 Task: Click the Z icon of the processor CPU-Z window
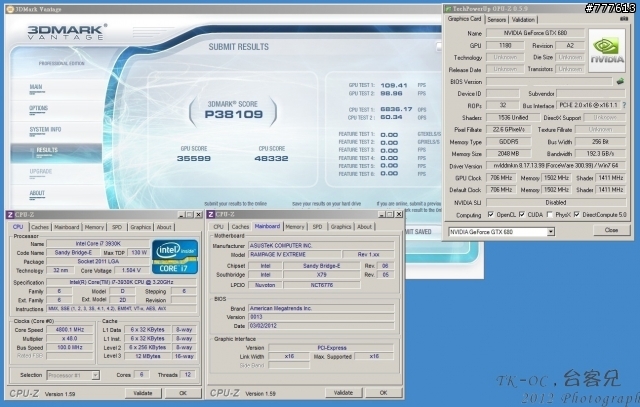pyautogui.click(x=10, y=214)
